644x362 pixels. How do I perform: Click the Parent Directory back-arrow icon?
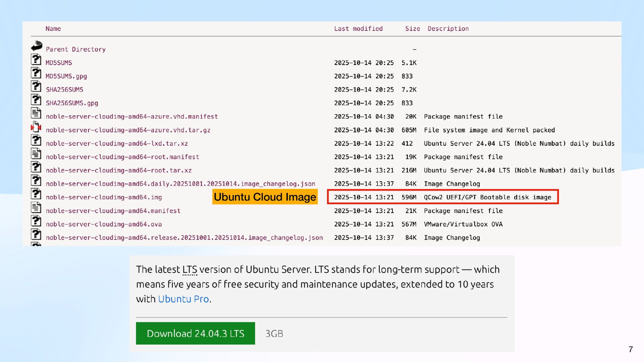37,46
